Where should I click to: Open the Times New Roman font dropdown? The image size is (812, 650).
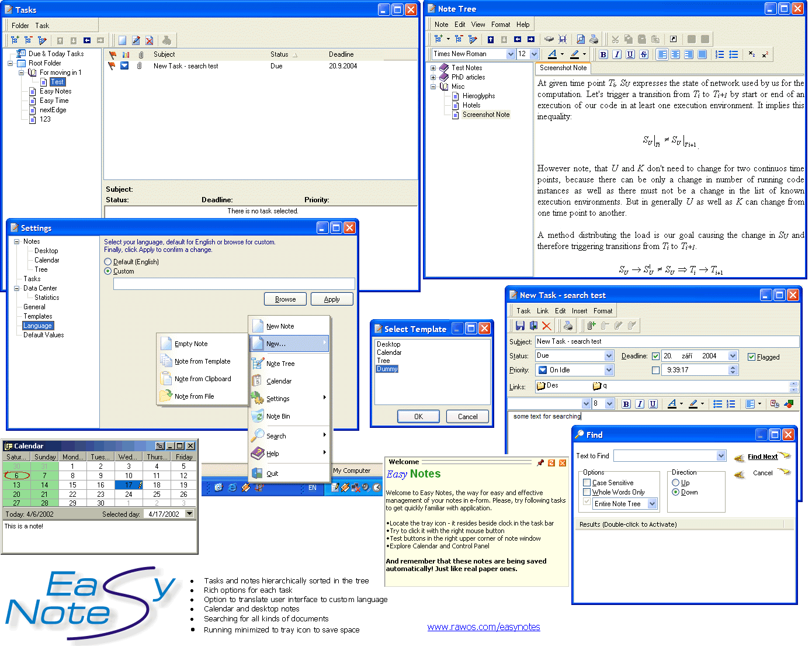[511, 54]
